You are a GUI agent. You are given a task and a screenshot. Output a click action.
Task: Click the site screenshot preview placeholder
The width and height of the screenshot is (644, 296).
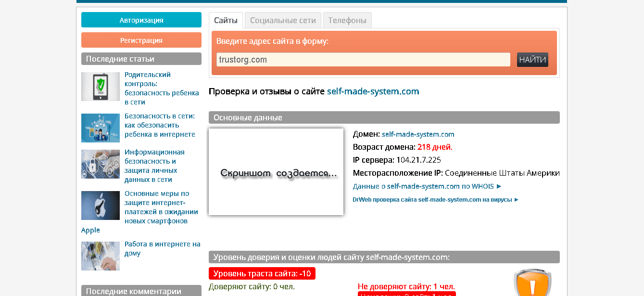point(276,172)
